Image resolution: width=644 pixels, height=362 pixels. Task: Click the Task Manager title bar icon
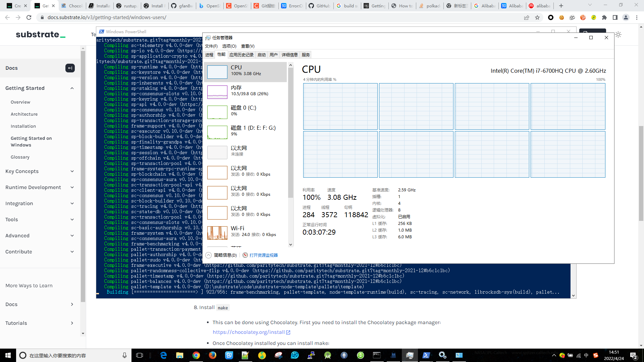[208, 38]
